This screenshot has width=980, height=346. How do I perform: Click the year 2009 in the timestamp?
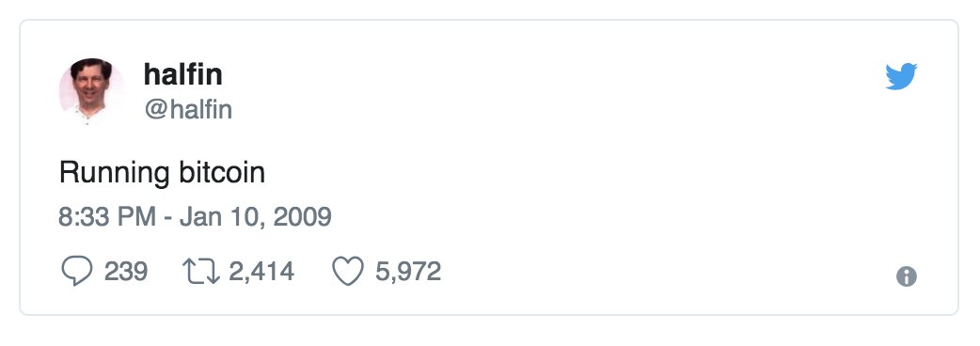[303, 216]
